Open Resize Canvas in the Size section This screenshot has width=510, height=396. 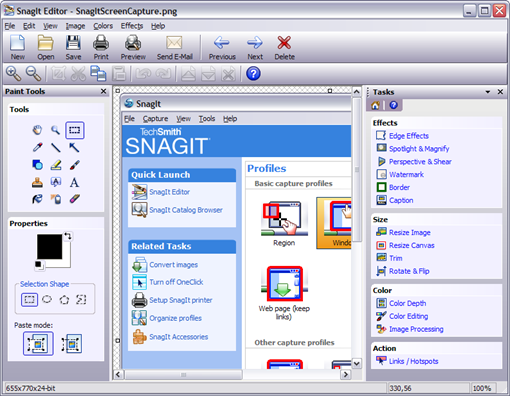click(x=412, y=245)
